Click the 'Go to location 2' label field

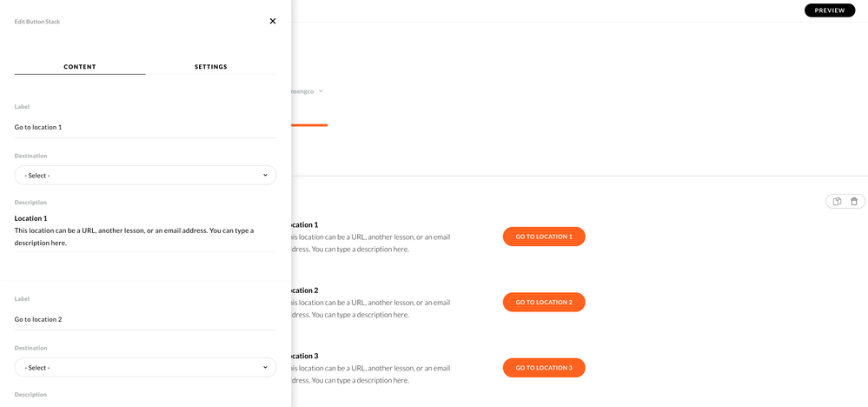(145, 320)
